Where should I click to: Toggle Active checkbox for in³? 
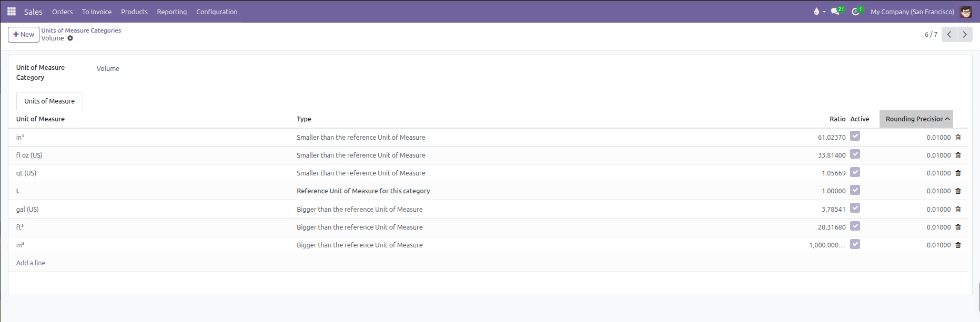855,137
